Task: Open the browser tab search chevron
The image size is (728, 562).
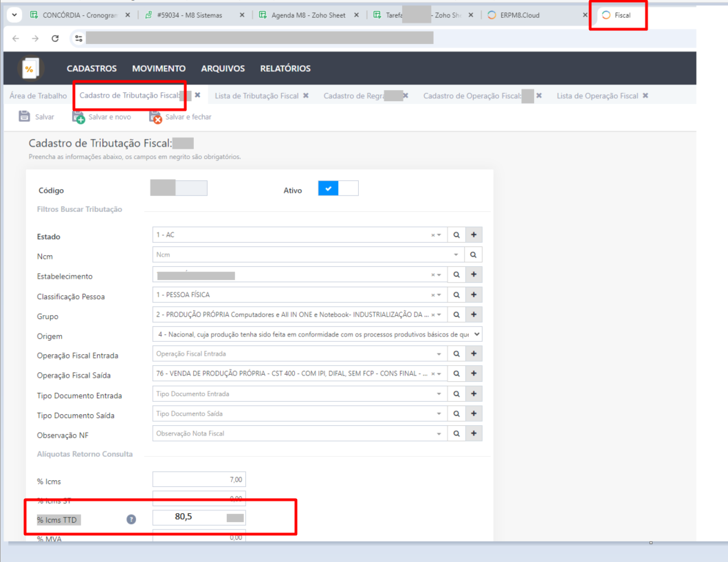Action: 14,15
